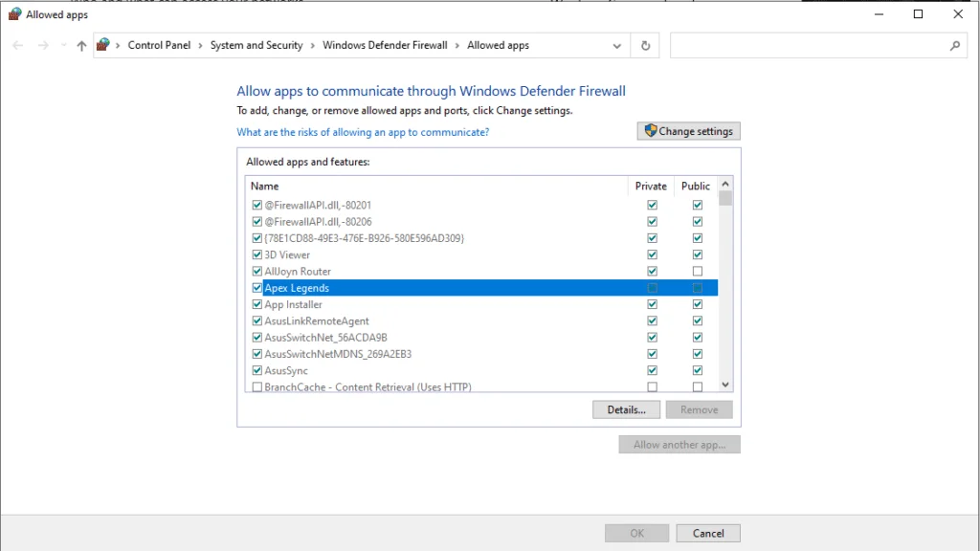Click the firewall icon in address bar
This screenshot has width=980, height=551.
pos(103,45)
